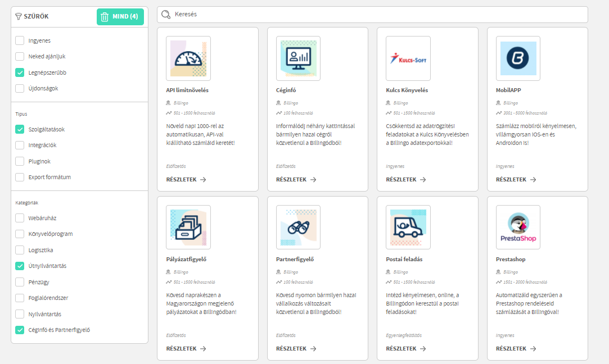Image resolution: width=609 pixels, height=364 pixels.
Task: Check the Könyvelőprogram category
Action: (20, 234)
